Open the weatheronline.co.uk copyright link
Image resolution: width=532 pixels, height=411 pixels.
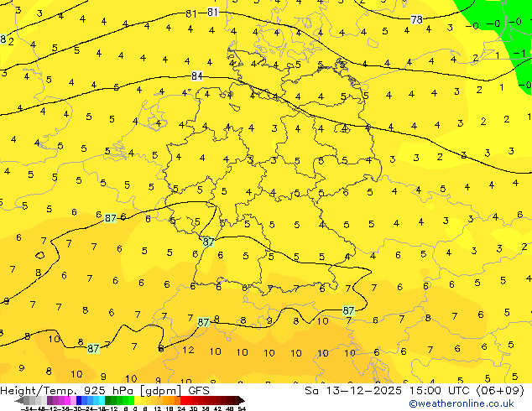(462, 403)
